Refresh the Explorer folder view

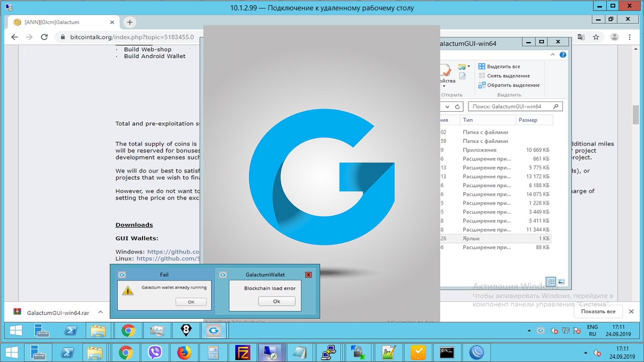(x=457, y=107)
